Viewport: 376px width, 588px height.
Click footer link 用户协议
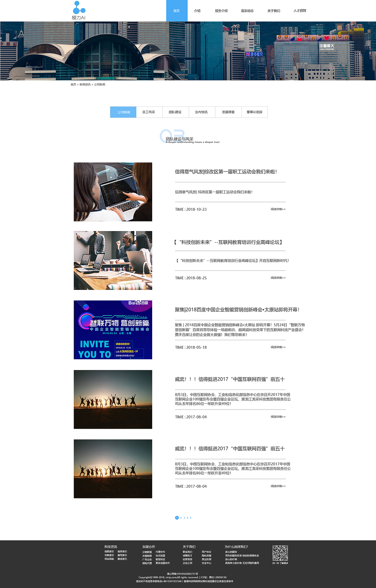(207, 552)
